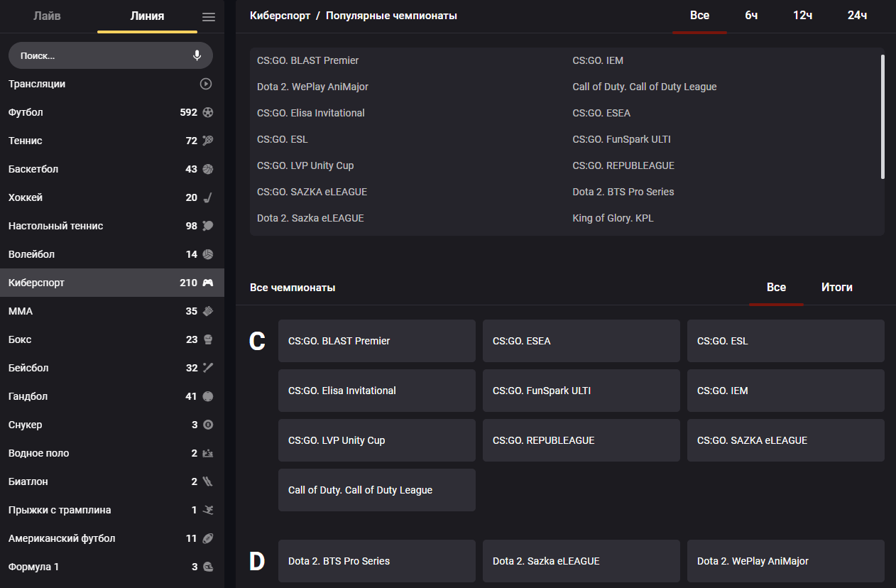Open CS:GO. FunSpark ULTI championship tile
Screen dimensions: 896x588
(581, 391)
